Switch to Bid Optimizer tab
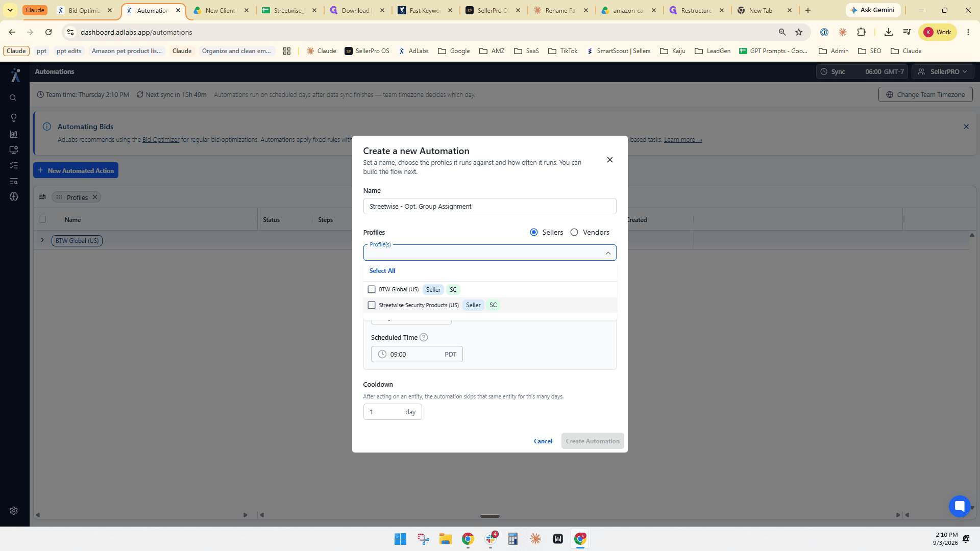The width and height of the screenshot is (980, 551). coord(84,10)
